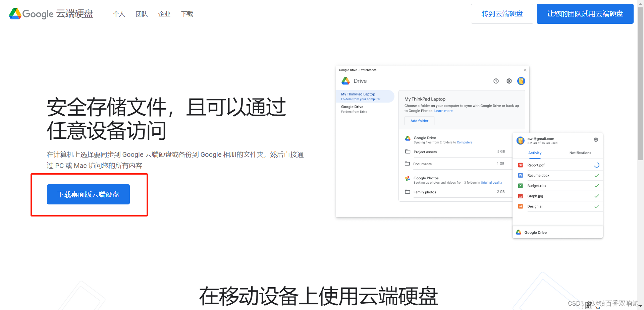Click the checkmark beside Graph.jpg
Screen dimensions: 644x310
pyautogui.click(x=597, y=196)
